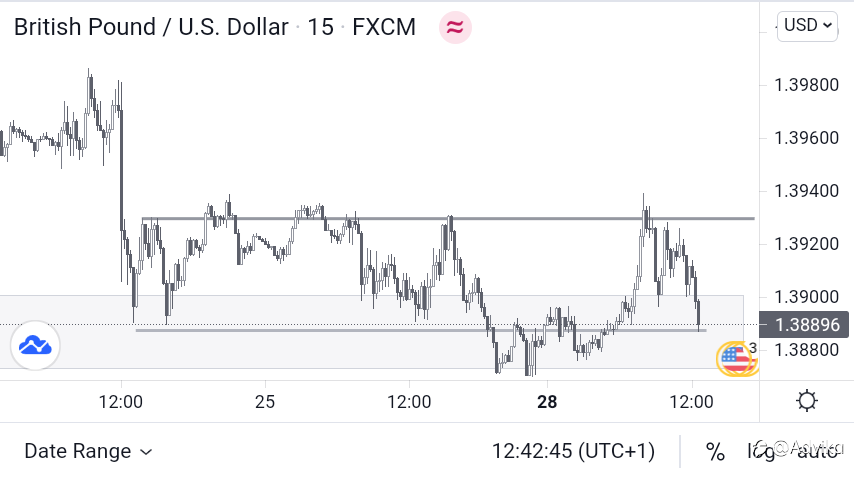Open the US flag economic events icon

click(736, 358)
